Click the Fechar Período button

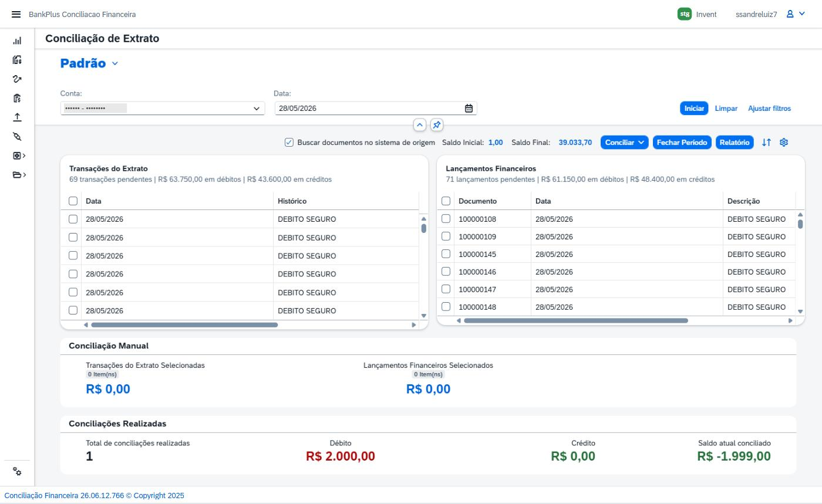tap(682, 143)
